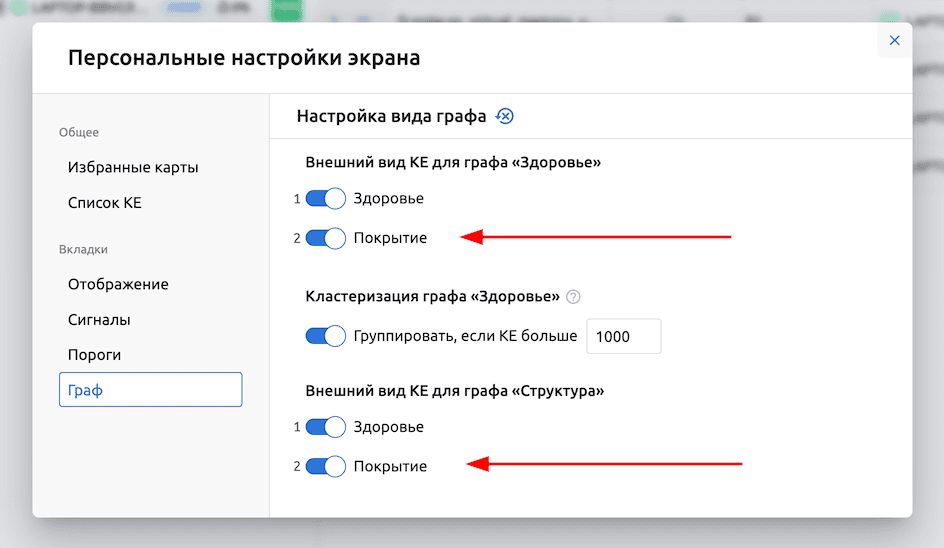Go to «Список КЕ» in the sidebar
944x548 pixels.
[105, 202]
